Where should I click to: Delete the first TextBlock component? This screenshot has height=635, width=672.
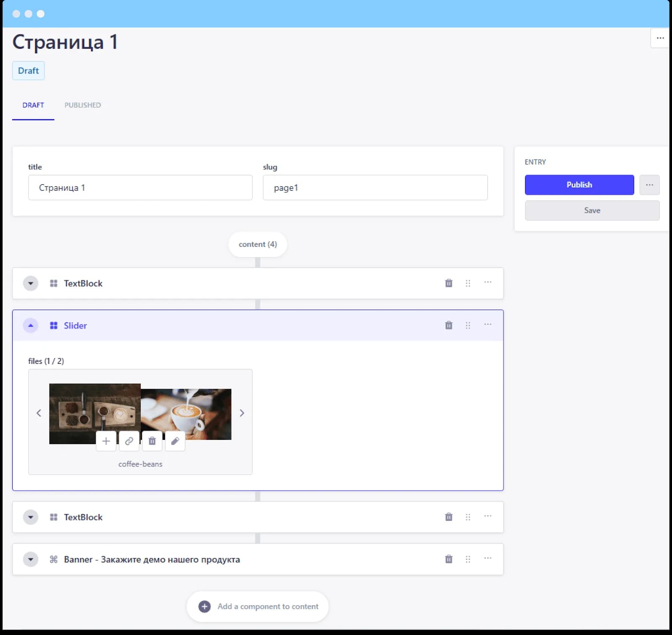tap(449, 283)
